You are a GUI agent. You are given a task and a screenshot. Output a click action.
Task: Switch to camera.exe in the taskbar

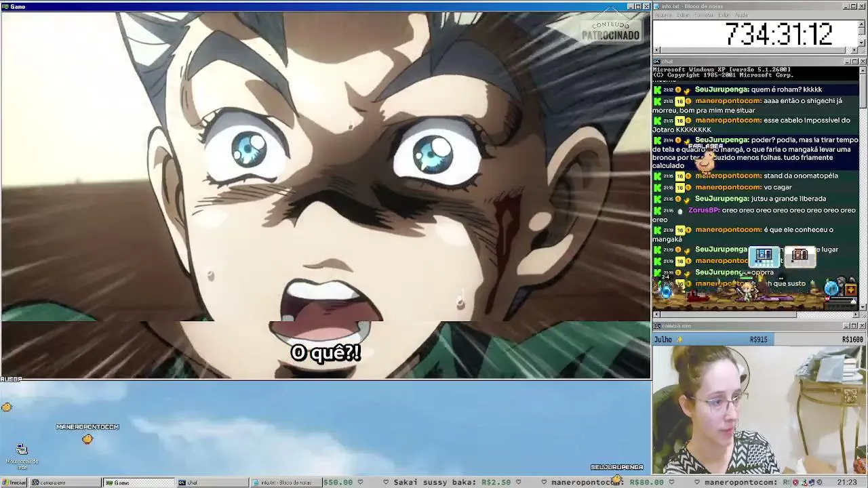(66, 483)
